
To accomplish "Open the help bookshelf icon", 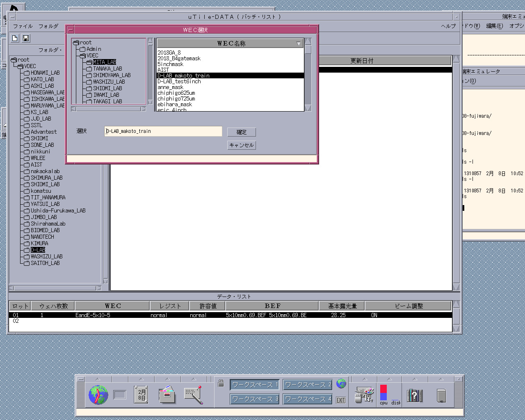I will pos(414,395).
